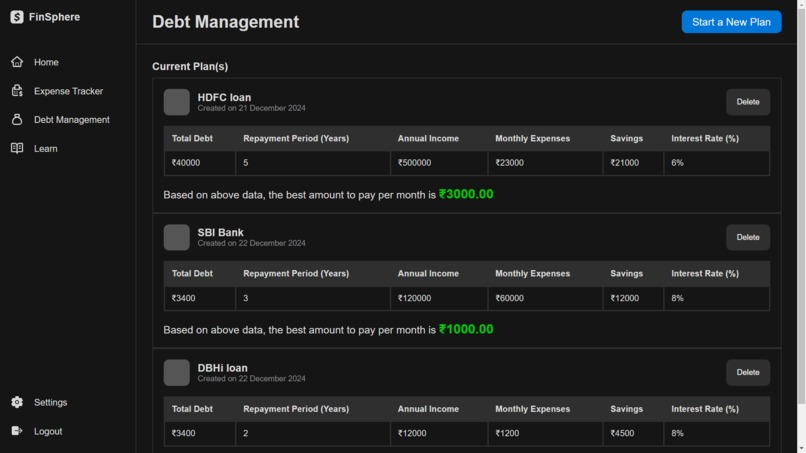Click the ₹21000 savings cell
This screenshot has height=453, width=806.
[x=633, y=163]
